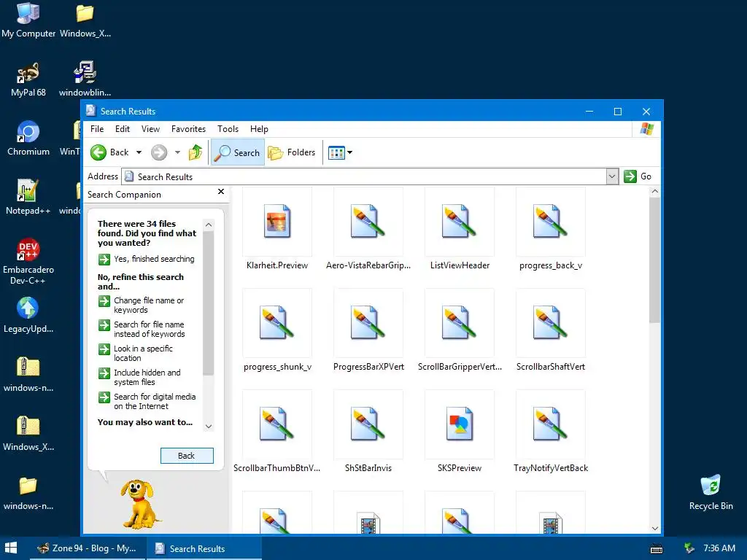Select the ShStBarInvis file icon
The height and width of the screenshot is (560, 747).
pyautogui.click(x=368, y=424)
